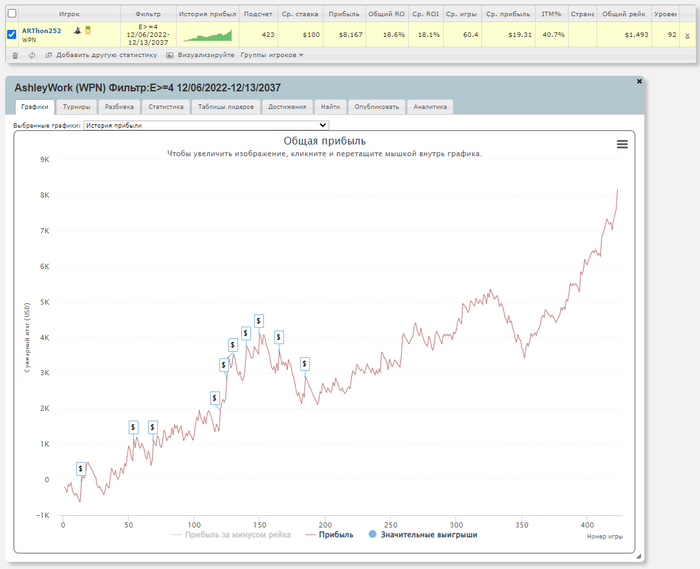Open the 'Таблицы лидеров' tab
The width and height of the screenshot is (700, 569).
(x=226, y=107)
